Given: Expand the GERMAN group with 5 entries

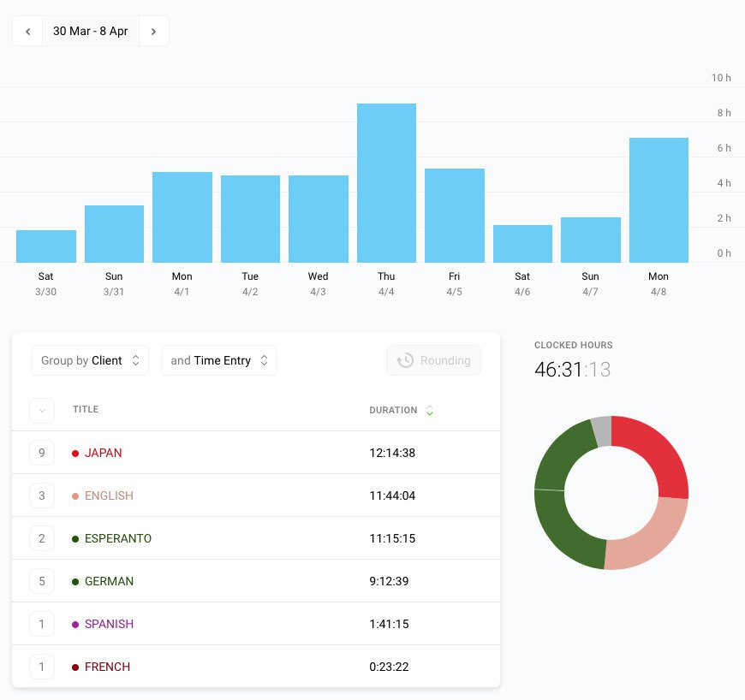Looking at the screenshot, I should point(42,581).
